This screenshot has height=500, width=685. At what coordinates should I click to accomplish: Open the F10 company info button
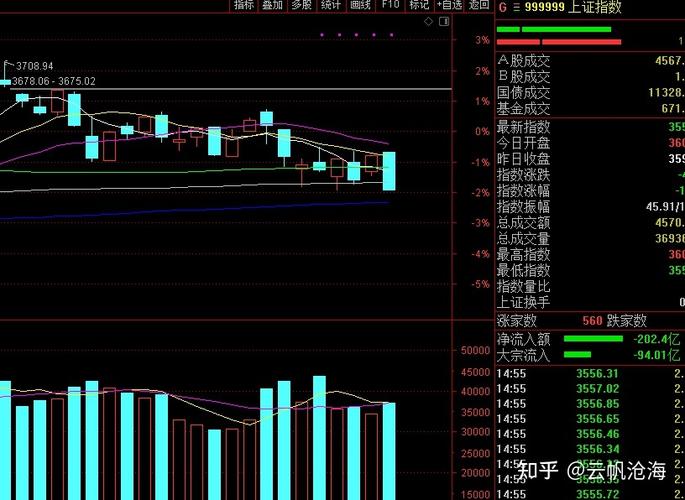coord(390,5)
